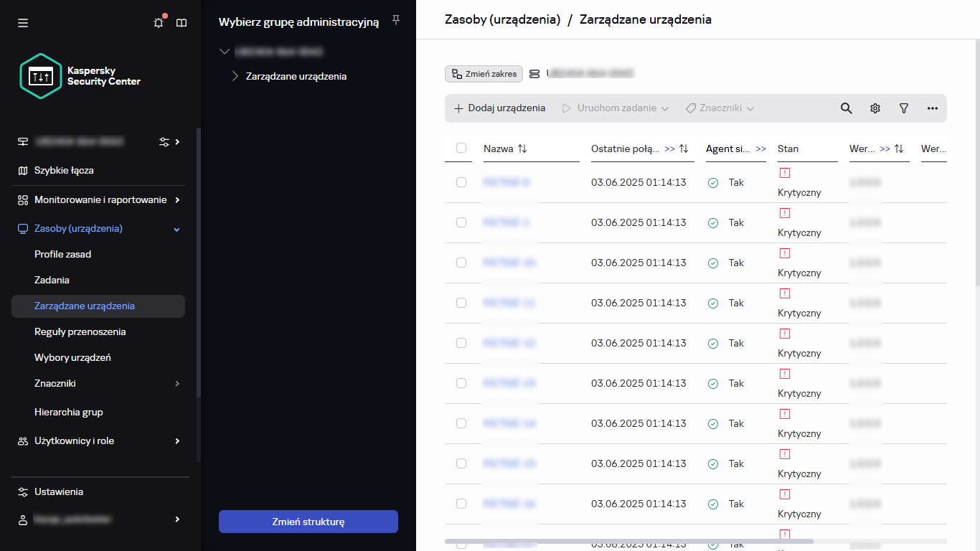980x551 pixels.
Task: Open the Znaczniki dropdown in the toolbar
Action: click(720, 108)
